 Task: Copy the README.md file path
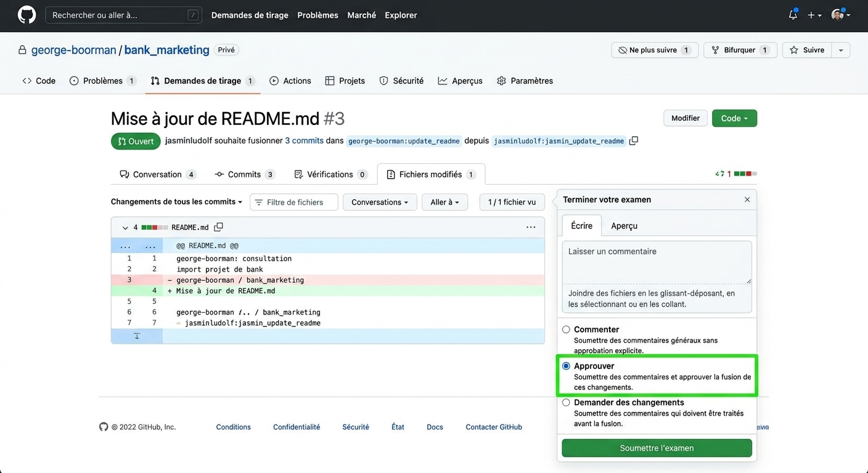(x=218, y=227)
